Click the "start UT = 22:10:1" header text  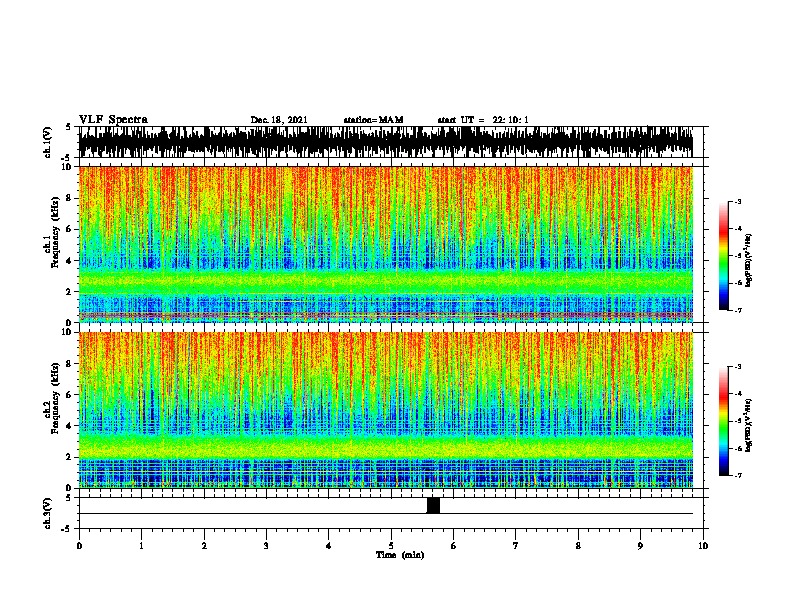483,120
